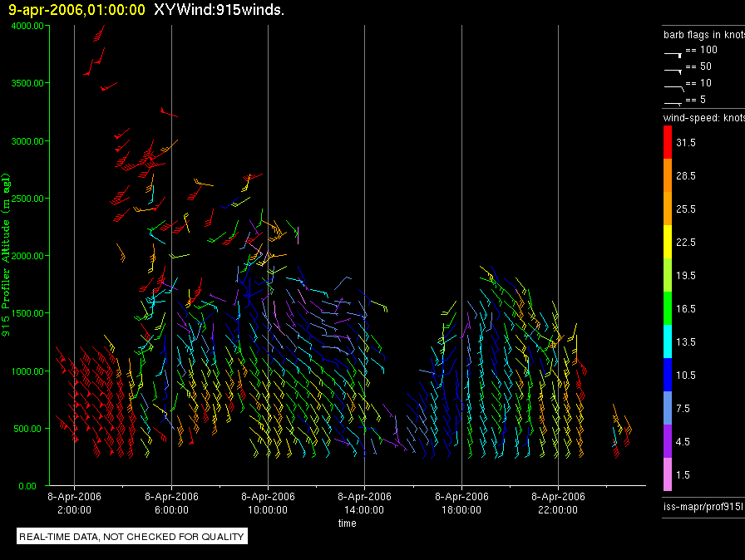Viewport: 745px width, 560px height.
Task: Click the yellow 9-apr-2006 timestamp title
Action: [x=76, y=10]
